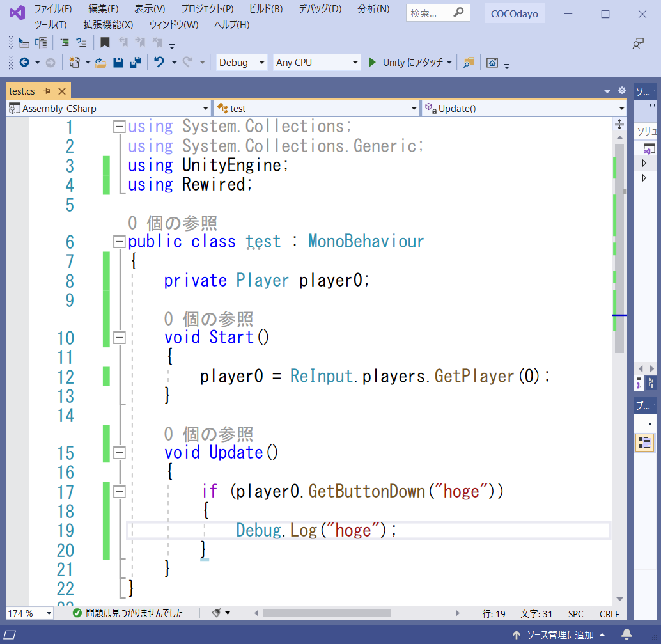The height and width of the screenshot is (644, 661).
Task: Expand the Assembly-CSharp breadcrumb dropdown
Action: pos(204,108)
